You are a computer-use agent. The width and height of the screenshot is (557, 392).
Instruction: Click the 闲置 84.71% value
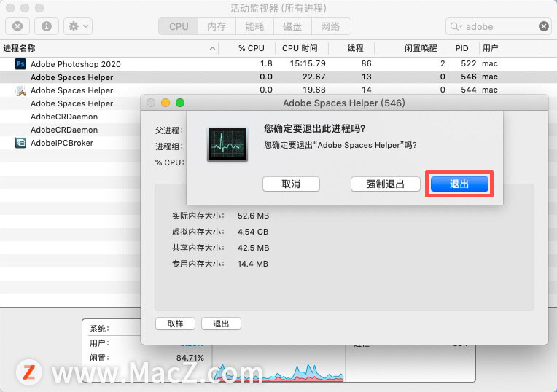tap(190, 358)
